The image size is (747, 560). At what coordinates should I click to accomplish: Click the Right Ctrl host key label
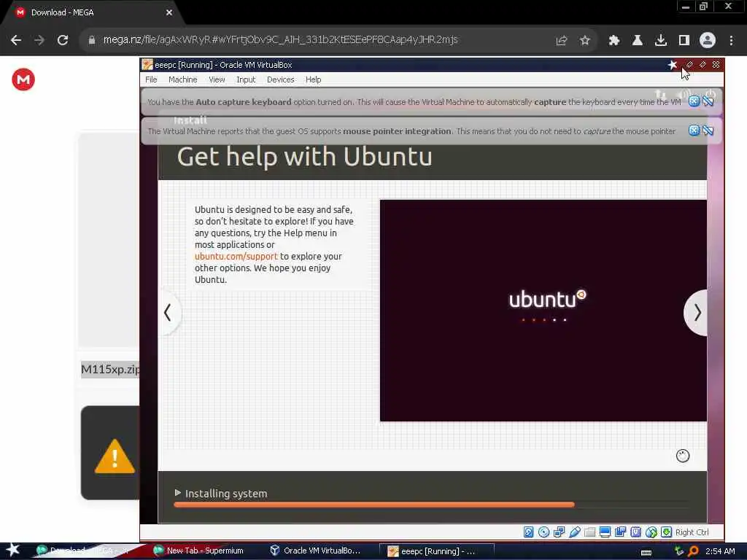click(x=692, y=532)
